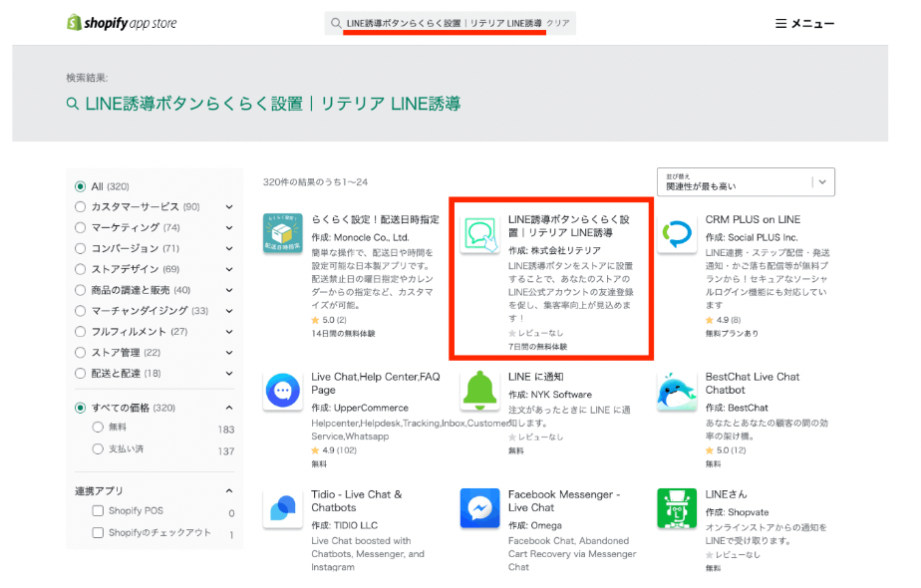Viewport: 921px width, 588px height.
Task: Select マーチャンダイジング category radio
Action: tap(81, 311)
